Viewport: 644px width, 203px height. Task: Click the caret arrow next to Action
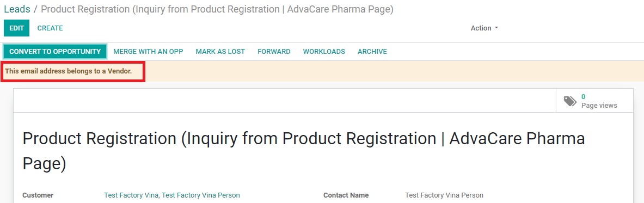[x=496, y=28]
